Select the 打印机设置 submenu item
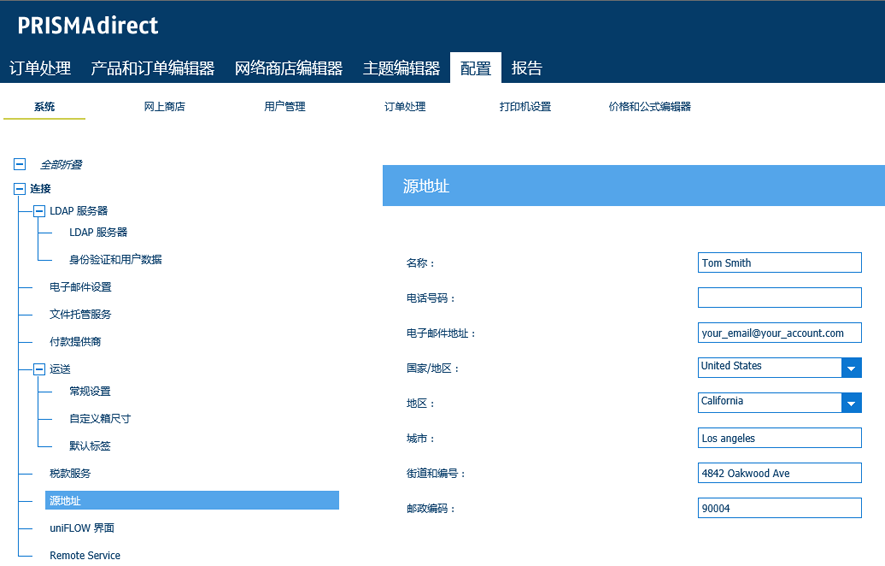 tap(525, 107)
